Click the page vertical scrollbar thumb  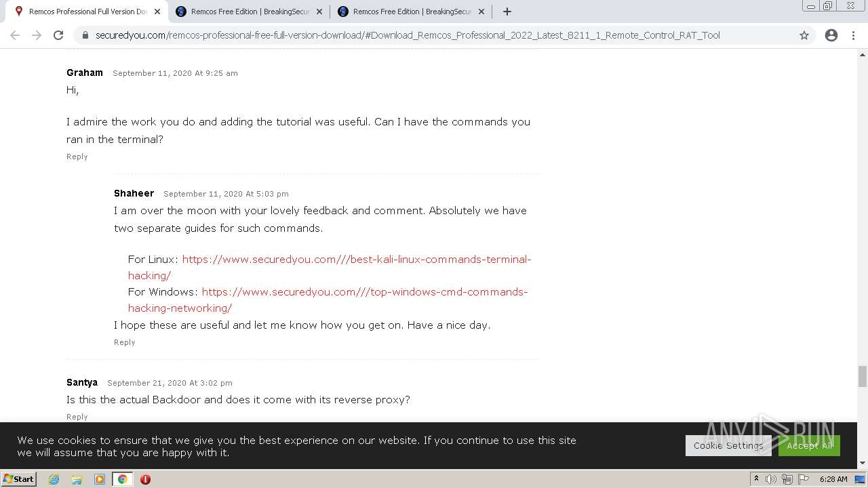pos(863,376)
